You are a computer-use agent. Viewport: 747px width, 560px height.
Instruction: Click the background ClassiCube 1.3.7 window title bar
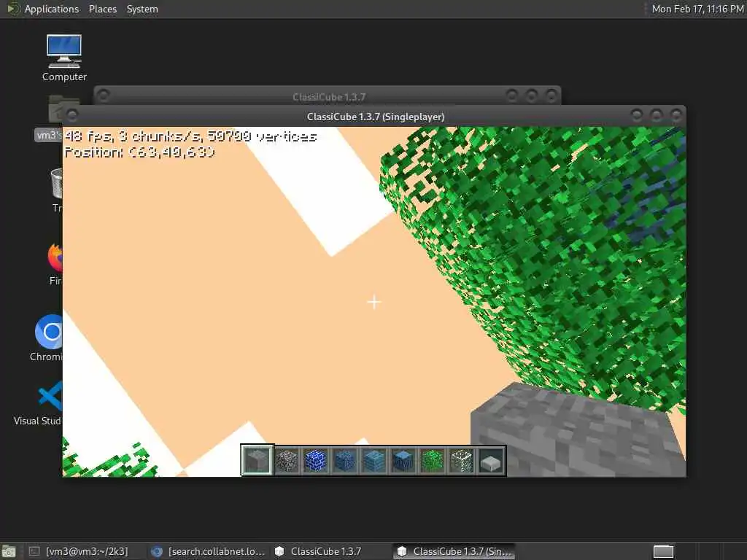click(329, 97)
